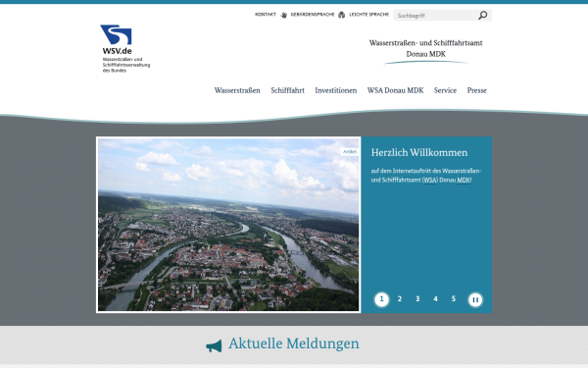588x368 pixels.
Task: Click the Herzlich Willkommen headline
Action: click(x=419, y=152)
